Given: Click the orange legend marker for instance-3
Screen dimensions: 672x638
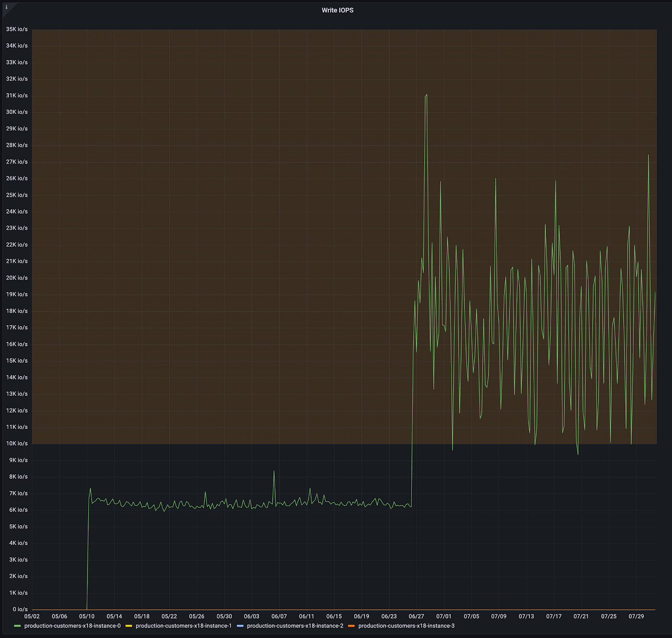Looking at the screenshot, I should click(x=351, y=626).
